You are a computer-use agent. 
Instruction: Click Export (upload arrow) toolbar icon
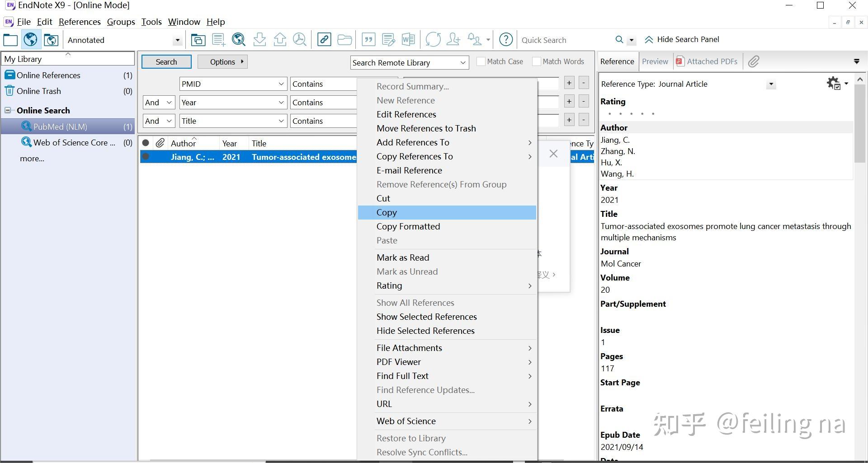click(280, 40)
